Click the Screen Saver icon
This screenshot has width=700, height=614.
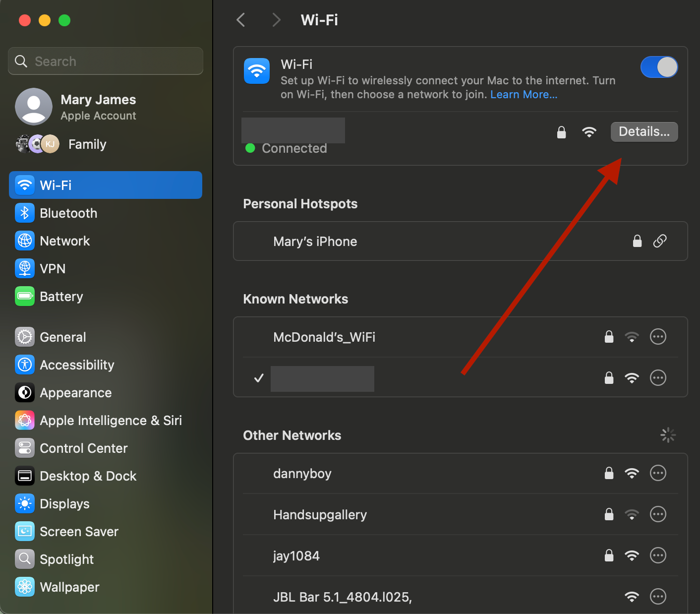(25, 532)
